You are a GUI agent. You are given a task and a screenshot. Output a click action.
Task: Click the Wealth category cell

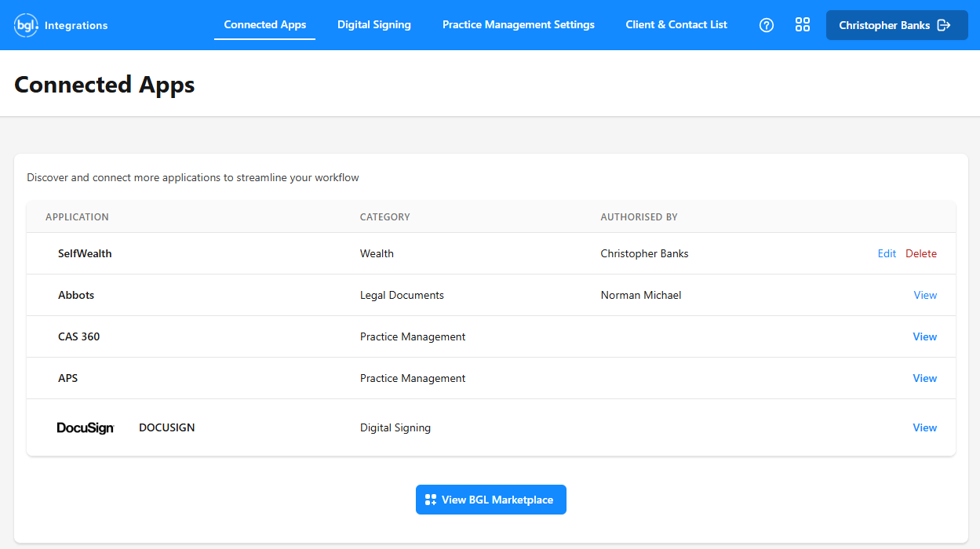pos(377,253)
